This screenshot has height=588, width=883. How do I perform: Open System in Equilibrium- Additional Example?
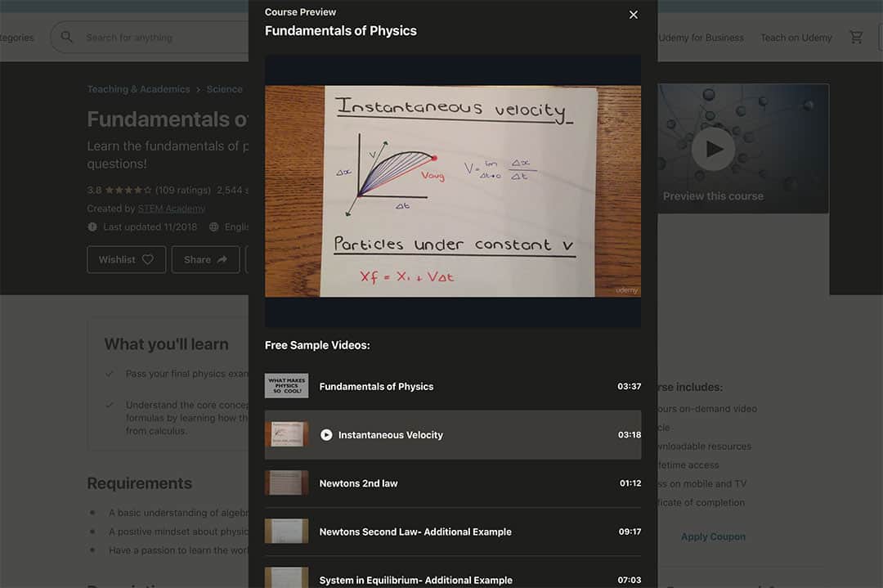[453, 572]
